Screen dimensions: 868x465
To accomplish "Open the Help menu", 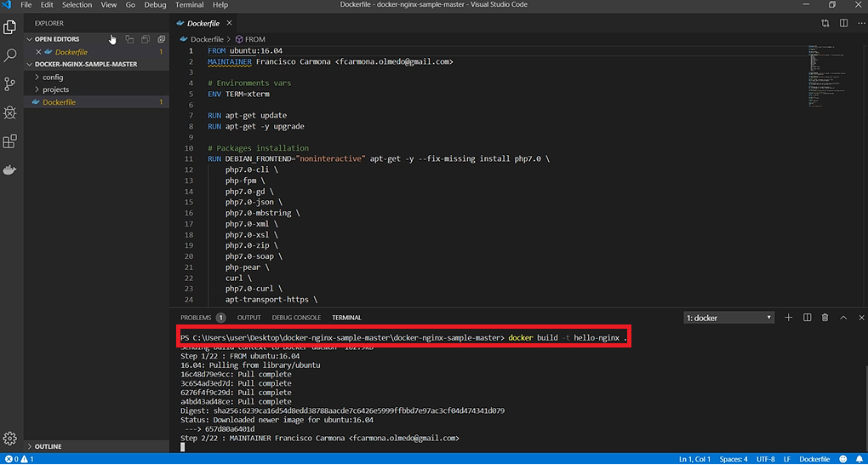I will pos(220,5).
